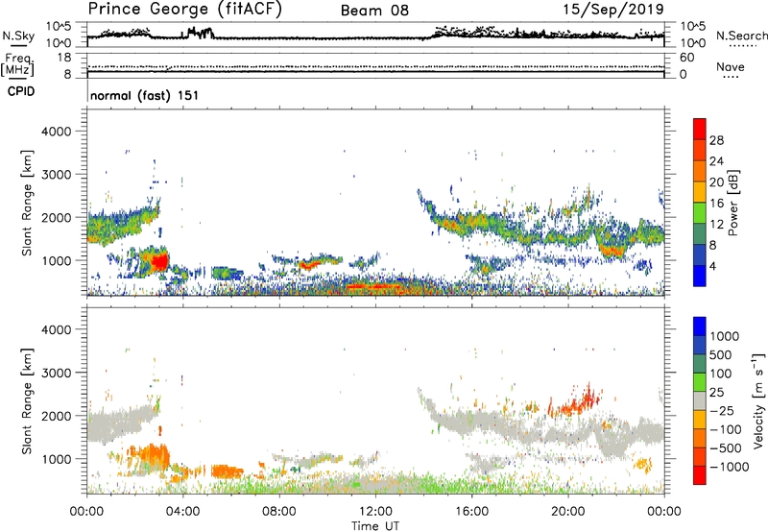Click the "28" power colorbar label
Image resolution: width=768 pixels, height=532 pixels.
716,140
